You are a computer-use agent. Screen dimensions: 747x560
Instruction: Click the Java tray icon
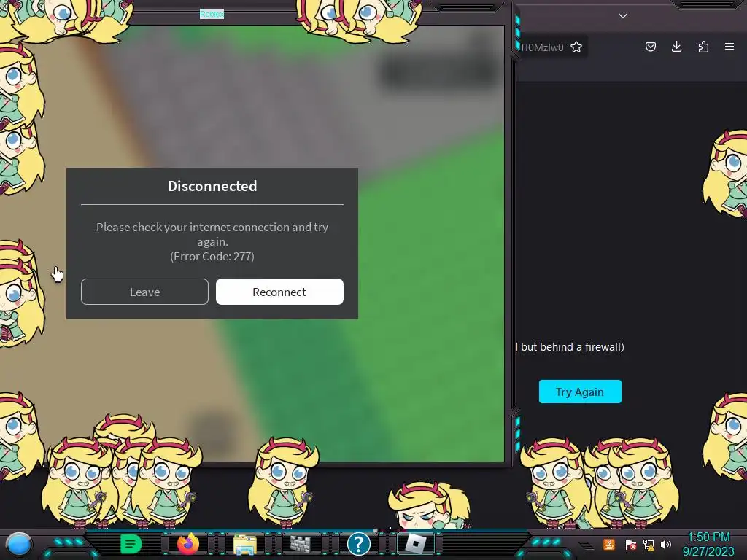tap(609, 544)
